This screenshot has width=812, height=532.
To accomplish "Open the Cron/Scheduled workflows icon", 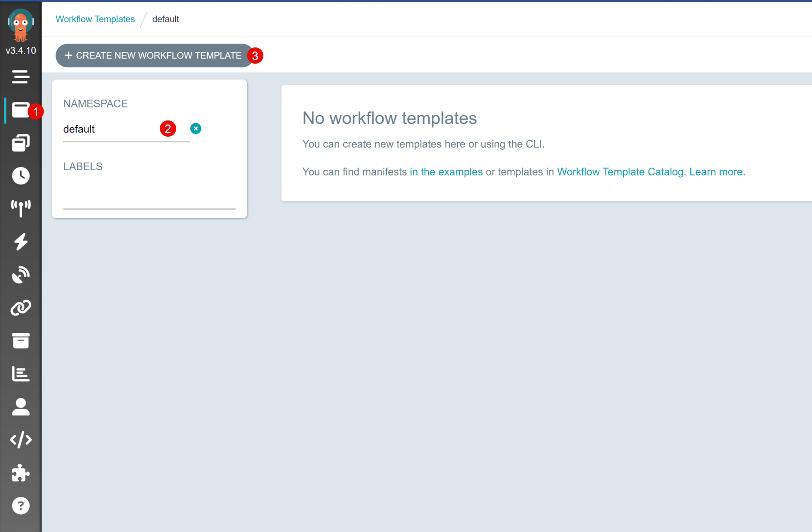I will pyautogui.click(x=20, y=176).
